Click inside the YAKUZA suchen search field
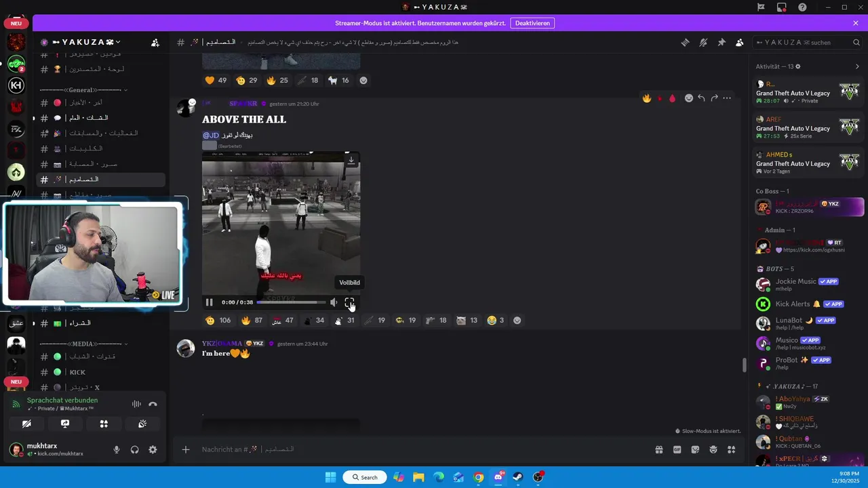Viewport: 868px width, 488px height. coord(806,42)
